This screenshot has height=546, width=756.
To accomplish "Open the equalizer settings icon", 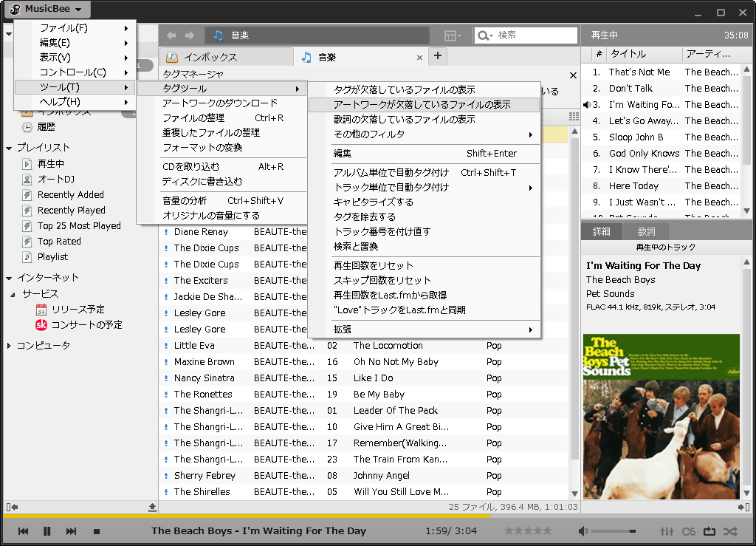I will point(667,531).
